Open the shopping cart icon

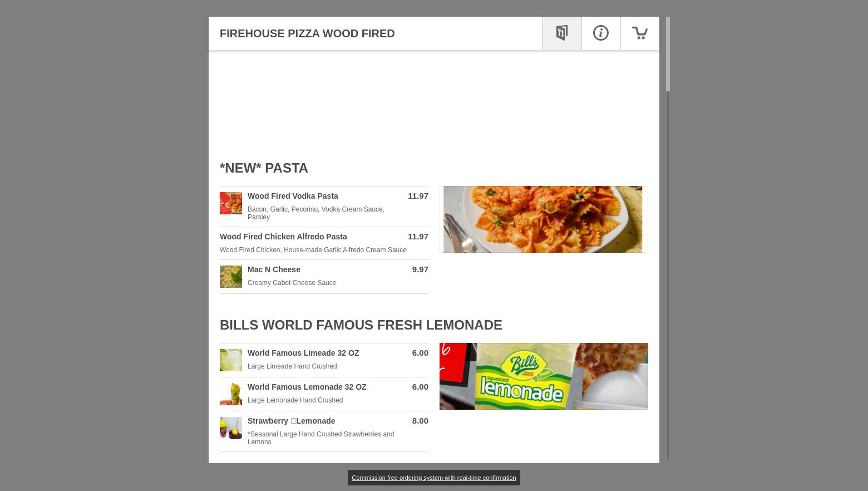point(640,33)
